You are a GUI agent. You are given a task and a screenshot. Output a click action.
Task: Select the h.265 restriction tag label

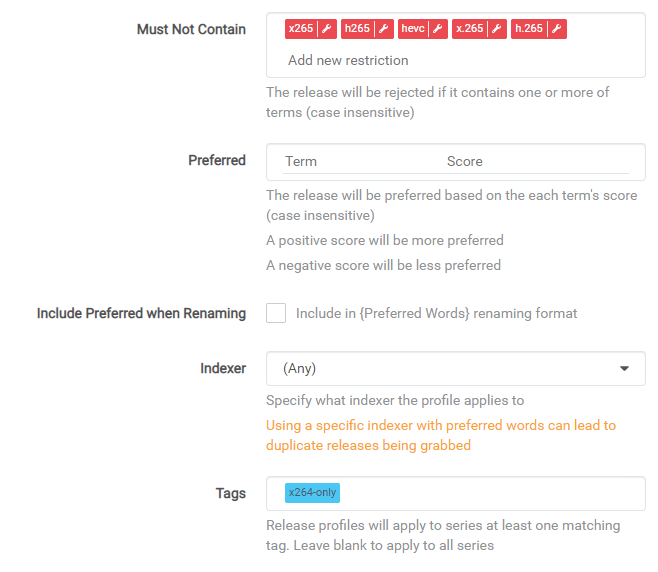click(528, 29)
